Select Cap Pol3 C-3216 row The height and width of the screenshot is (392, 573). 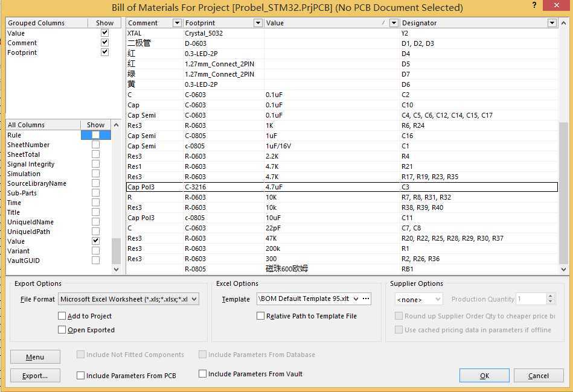[x=342, y=187]
